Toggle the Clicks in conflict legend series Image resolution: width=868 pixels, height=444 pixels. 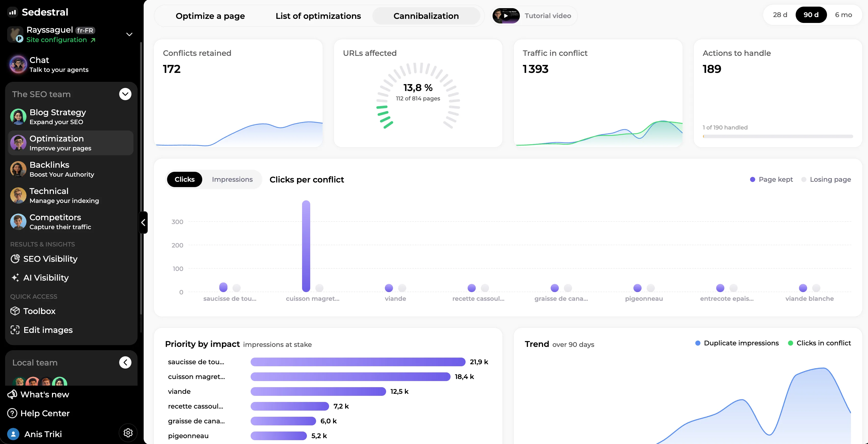click(x=819, y=343)
